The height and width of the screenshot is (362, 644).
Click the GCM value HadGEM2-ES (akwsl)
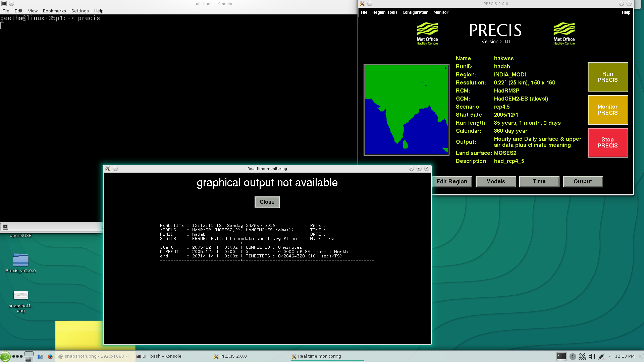click(521, 99)
